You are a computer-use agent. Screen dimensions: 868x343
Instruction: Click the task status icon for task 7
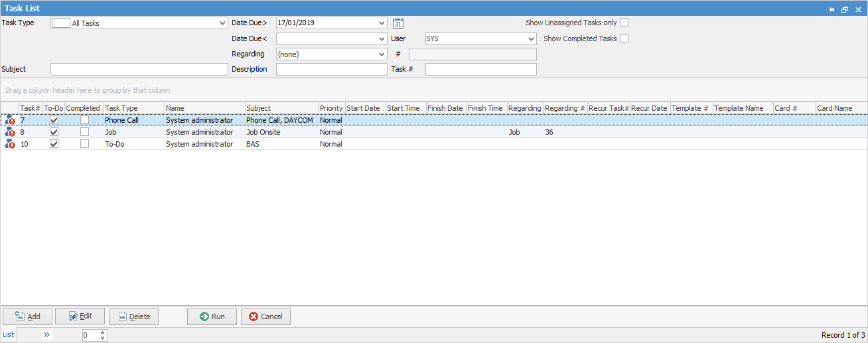click(x=9, y=121)
